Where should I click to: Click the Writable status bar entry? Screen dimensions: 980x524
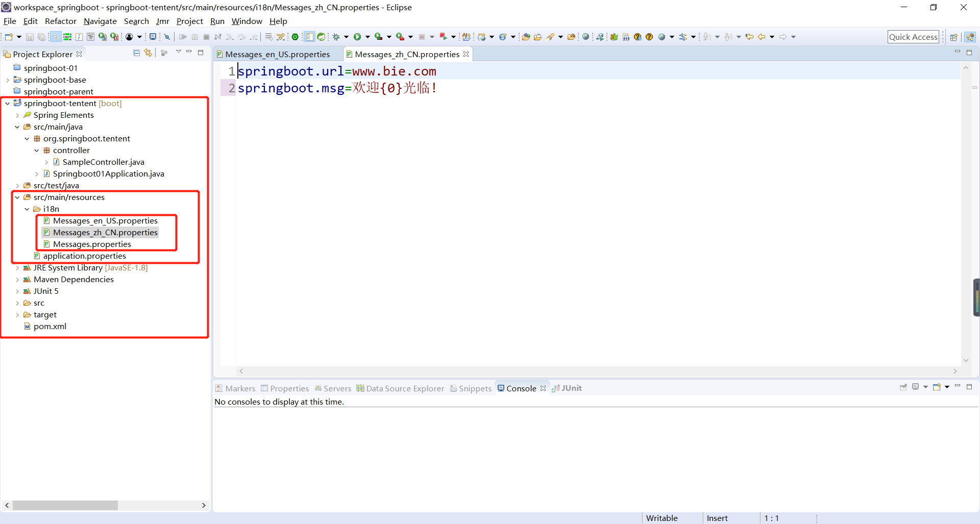click(661, 518)
